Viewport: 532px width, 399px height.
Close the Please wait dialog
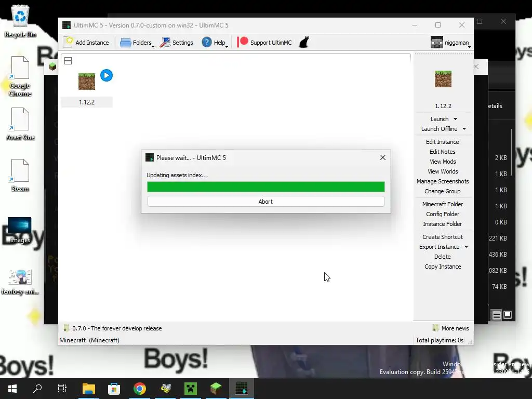[x=383, y=157]
